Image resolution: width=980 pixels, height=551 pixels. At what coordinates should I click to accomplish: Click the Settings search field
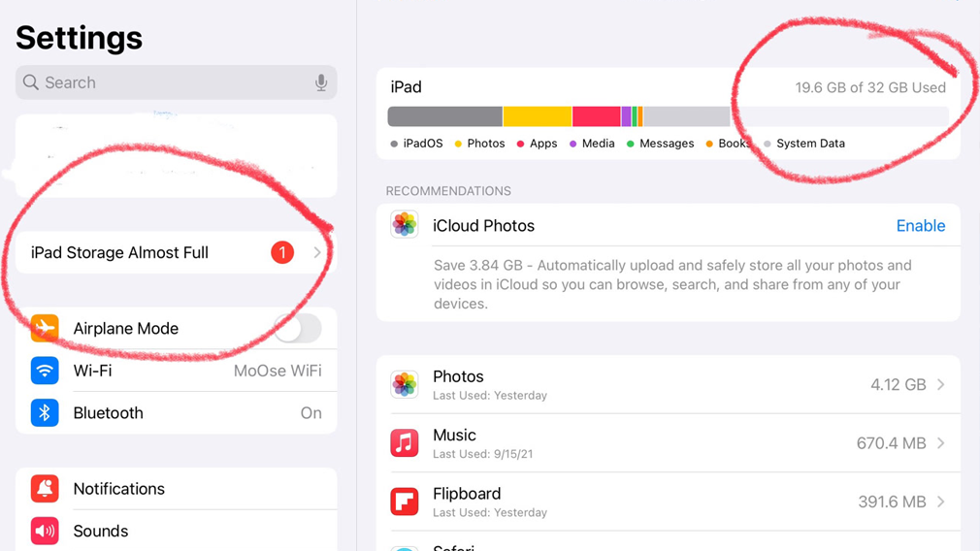point(177,82)
